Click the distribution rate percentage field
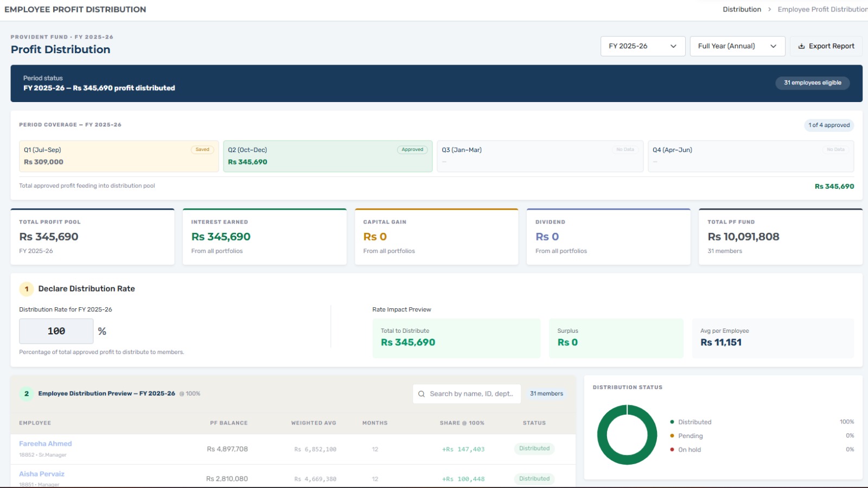The height and width of the screenshot is (488, 868). tap(56, 331)
